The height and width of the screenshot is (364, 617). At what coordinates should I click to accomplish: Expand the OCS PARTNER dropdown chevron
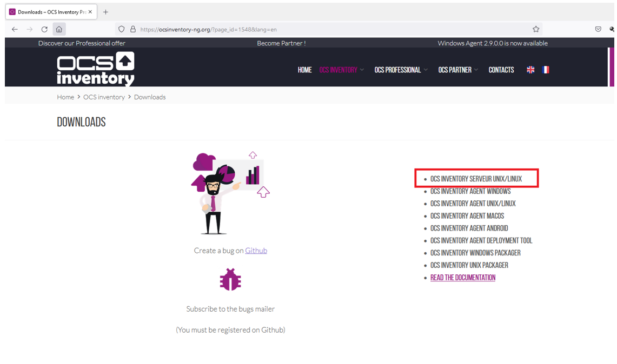[x=476, y=70]
